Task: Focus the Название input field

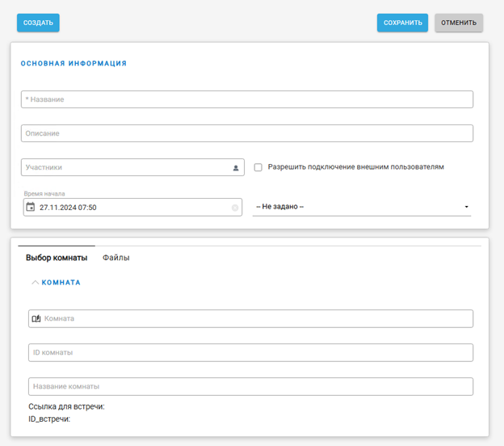Action: (246, 99)
